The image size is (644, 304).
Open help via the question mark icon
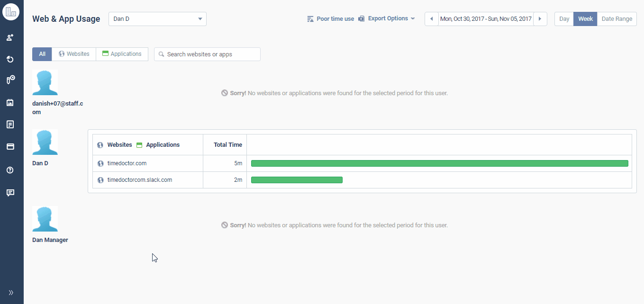click(10, 170)
